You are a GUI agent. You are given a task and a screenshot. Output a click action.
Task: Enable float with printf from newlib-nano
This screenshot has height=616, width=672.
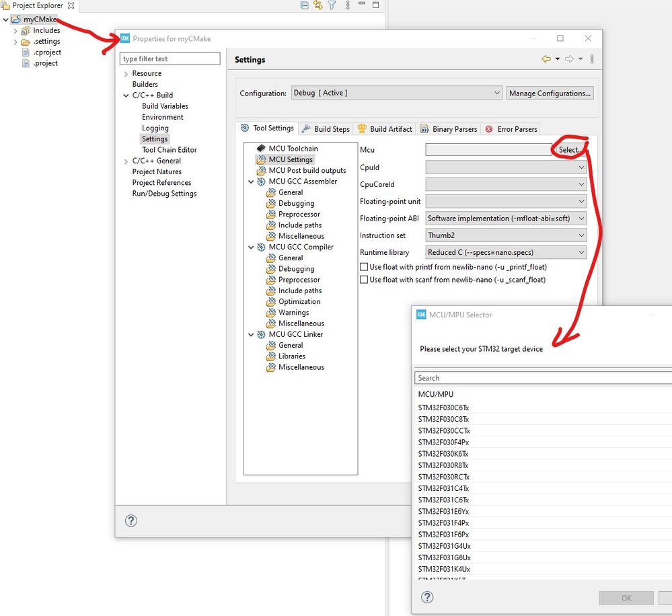pyautogui.click(x=364, y=267)
